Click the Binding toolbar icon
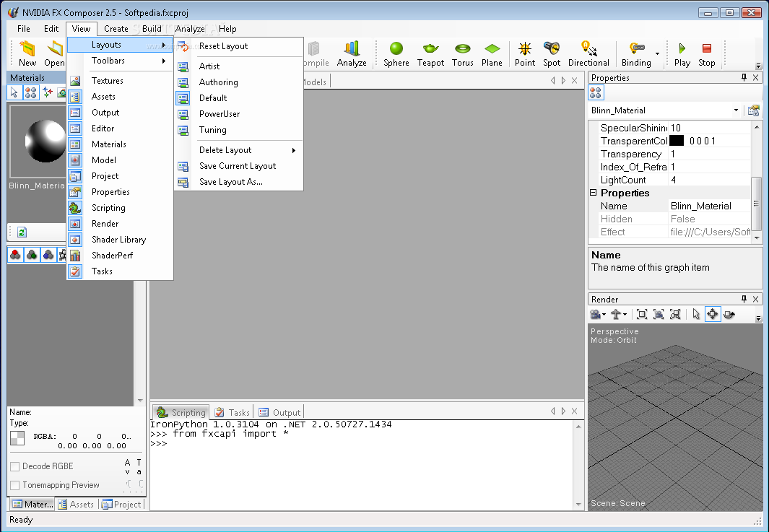Viewport: 769px width, 532px height. tap(636, 54)
